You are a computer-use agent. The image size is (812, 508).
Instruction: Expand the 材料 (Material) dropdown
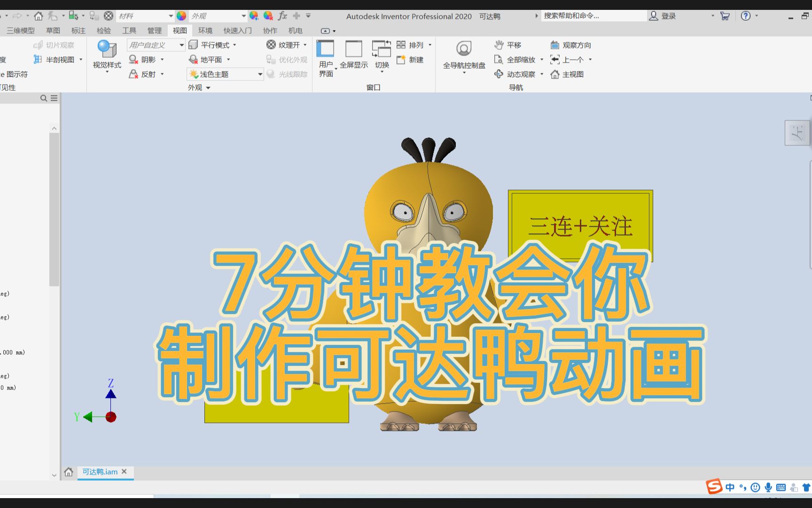(171, 15)
